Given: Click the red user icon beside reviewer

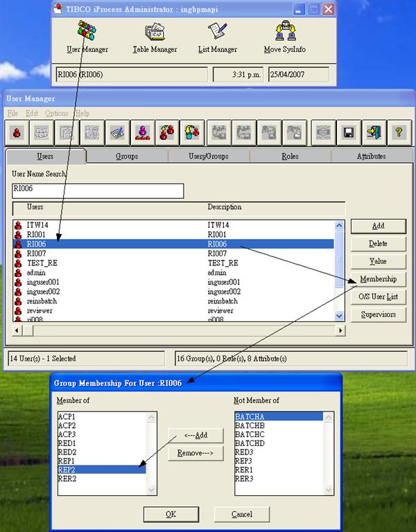Looking at the screenshot, I should coord(18,310).
